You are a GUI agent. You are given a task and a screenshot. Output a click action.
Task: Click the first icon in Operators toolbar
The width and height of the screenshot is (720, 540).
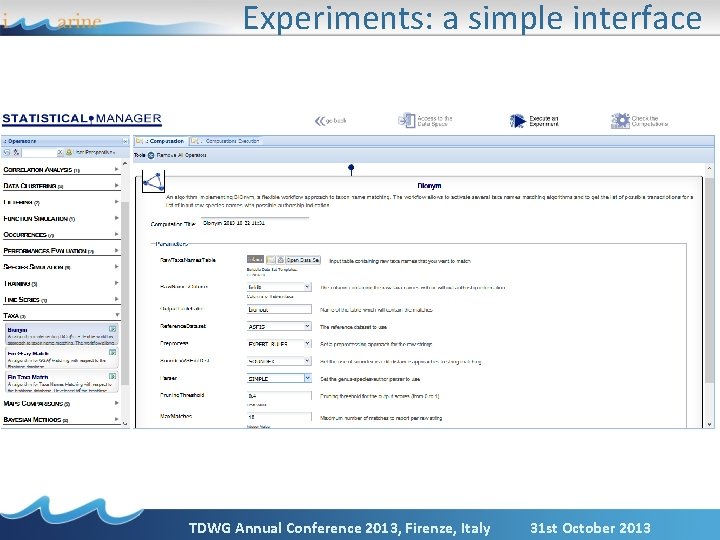click(7, 152)
